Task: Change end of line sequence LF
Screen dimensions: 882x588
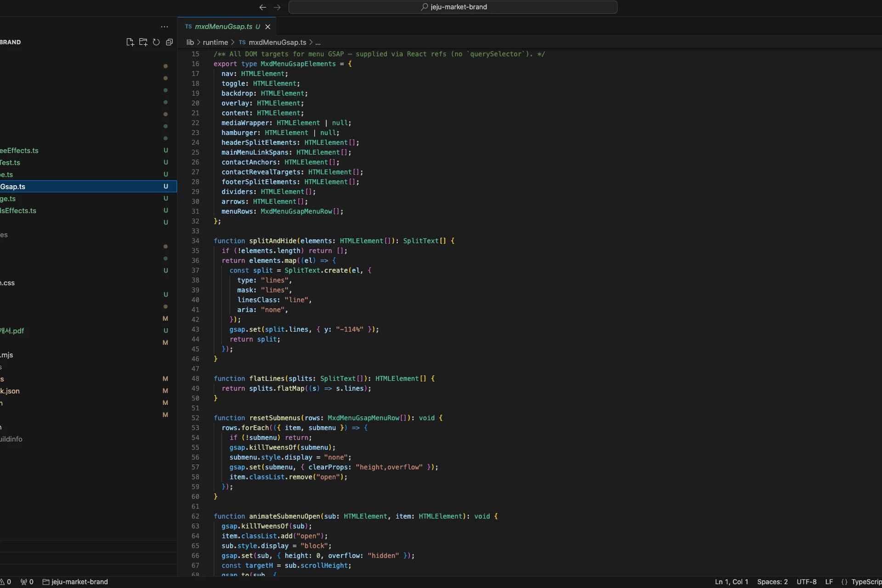Action: point(829,582)
